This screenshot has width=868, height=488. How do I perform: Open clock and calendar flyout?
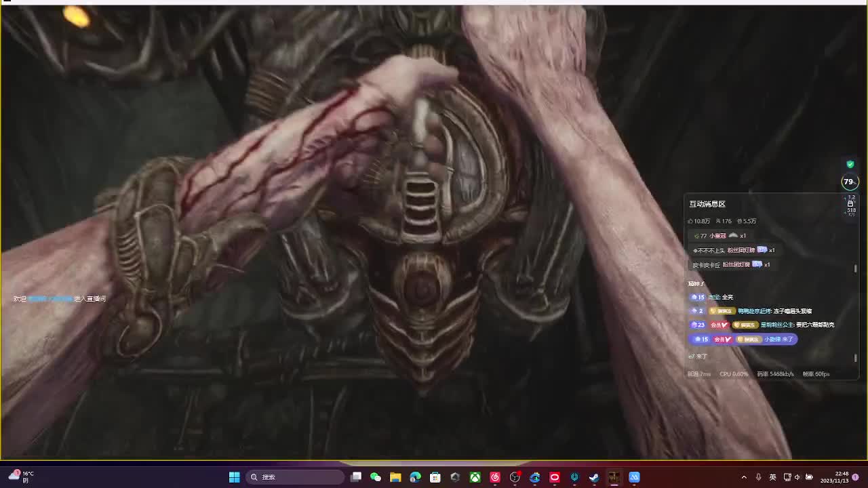(x=835, y=477)
